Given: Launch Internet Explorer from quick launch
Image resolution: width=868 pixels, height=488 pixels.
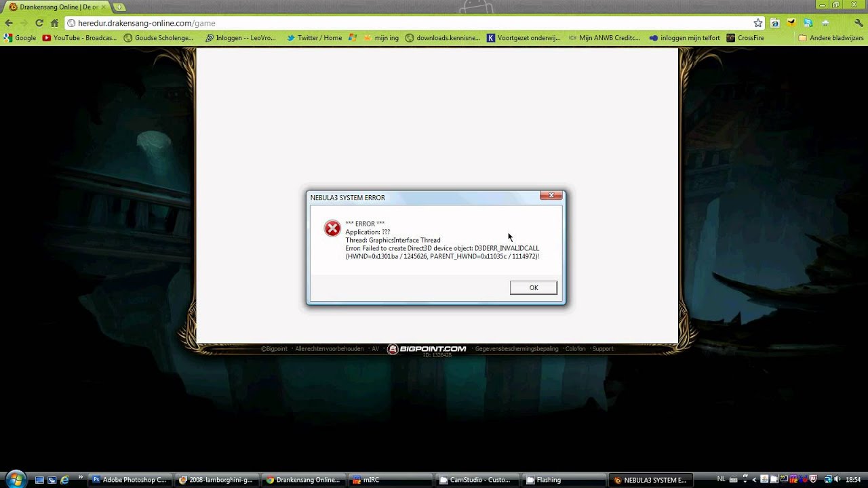Looking at the screenshot, I should 64,480.
